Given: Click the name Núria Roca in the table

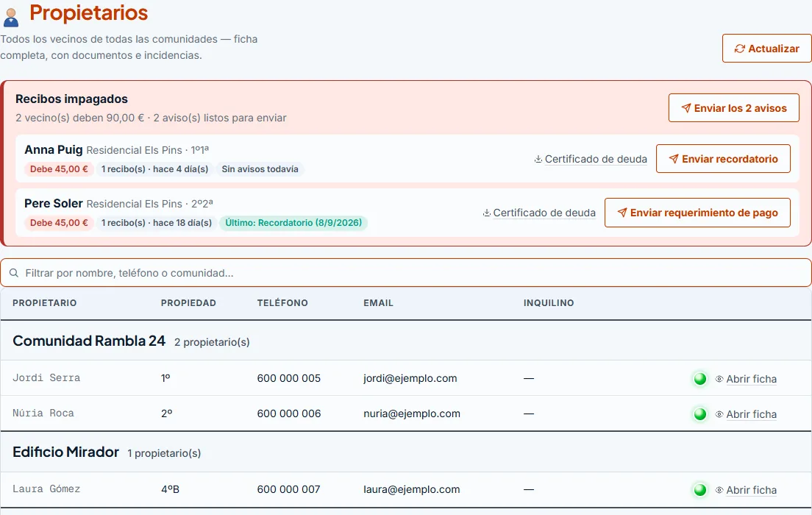Looking at the screenshot, I should point(43,413).
